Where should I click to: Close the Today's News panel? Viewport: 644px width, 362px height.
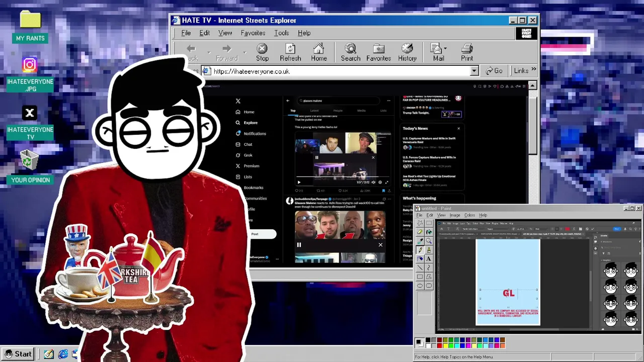click(x=458, y=129)
